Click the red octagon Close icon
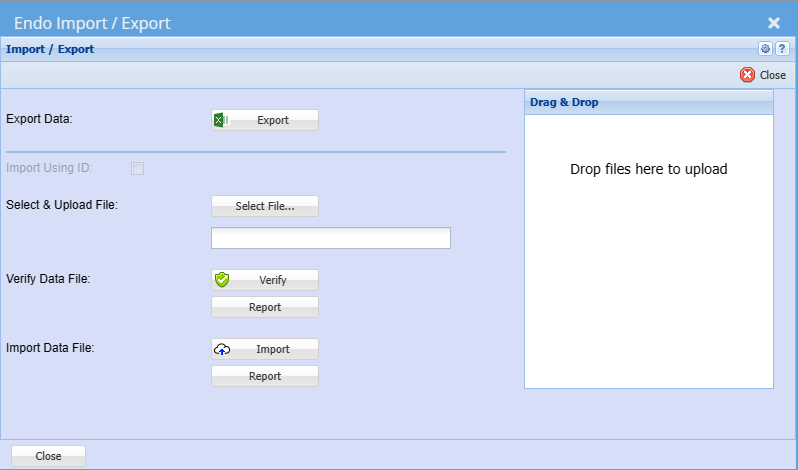 [747, 75]
